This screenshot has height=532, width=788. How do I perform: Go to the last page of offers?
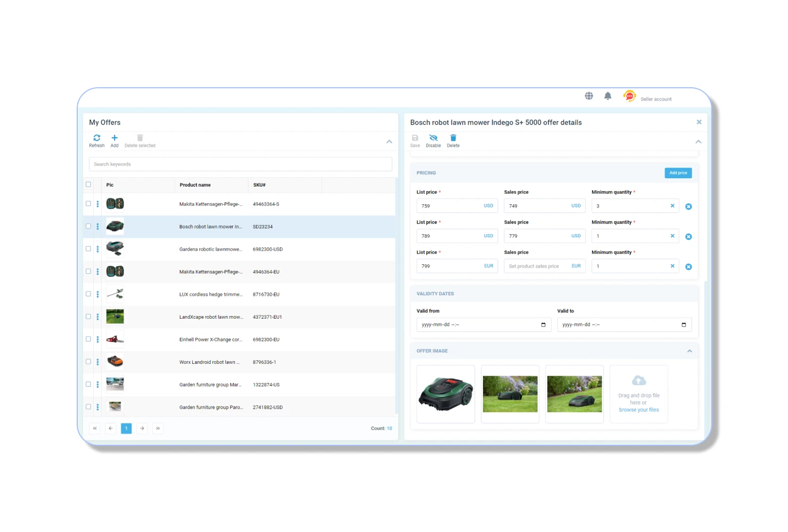[158, 428]
